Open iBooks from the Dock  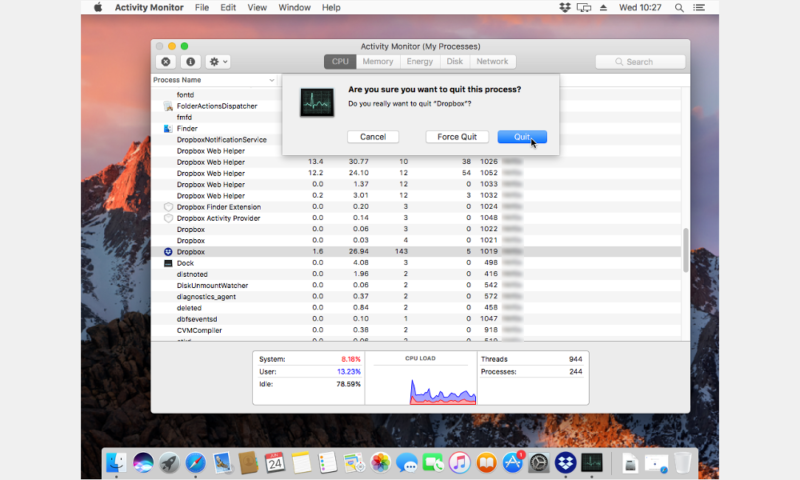486,463
